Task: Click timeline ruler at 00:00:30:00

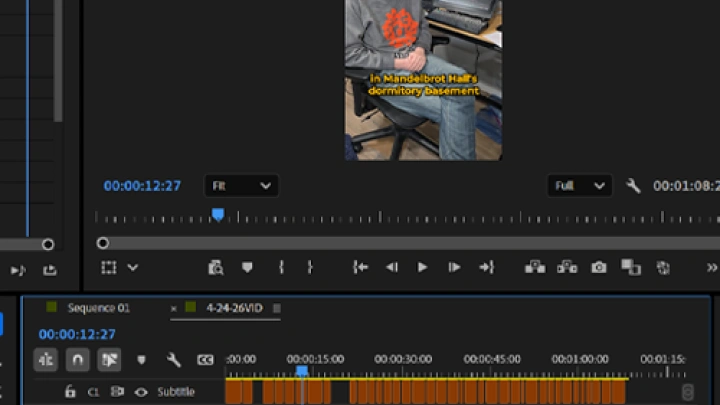Action: pyautogui.click(x=403, y=359)
